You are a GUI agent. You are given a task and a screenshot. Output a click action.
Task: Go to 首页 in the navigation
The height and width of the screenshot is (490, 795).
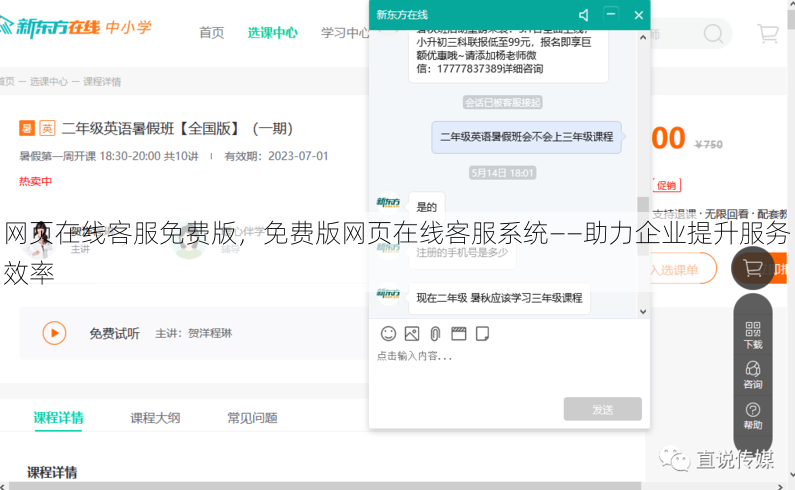coord(212,33)
